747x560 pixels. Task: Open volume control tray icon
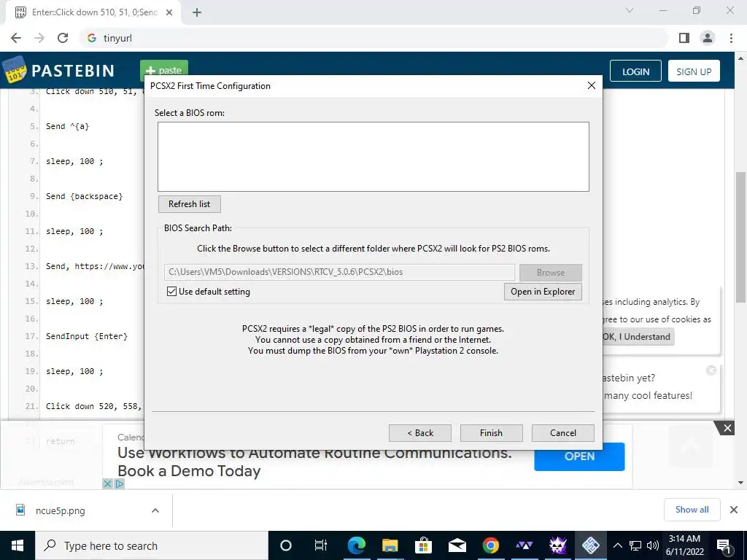click(x=653, y=545)
